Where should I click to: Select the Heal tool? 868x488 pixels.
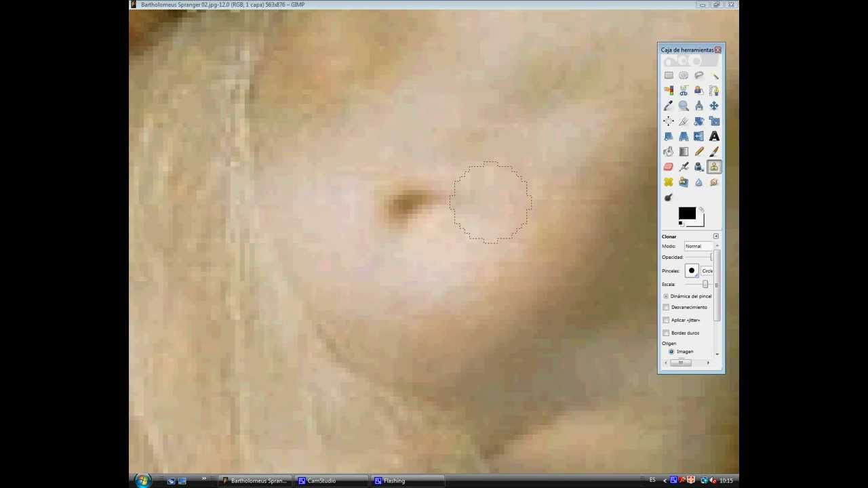(669, 182)
